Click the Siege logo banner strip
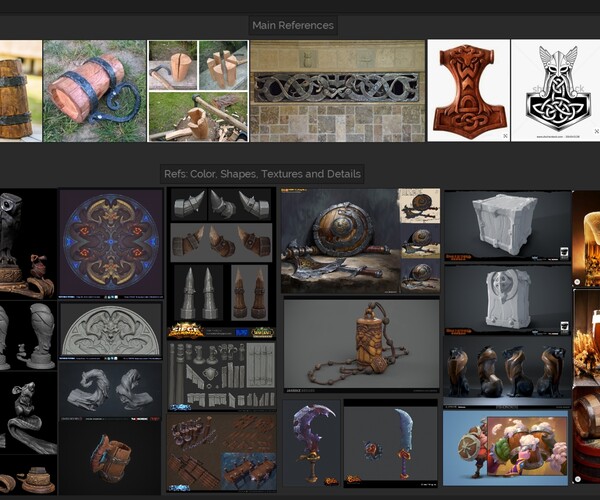This screenshot has height=500, width=600. (222, 331)
